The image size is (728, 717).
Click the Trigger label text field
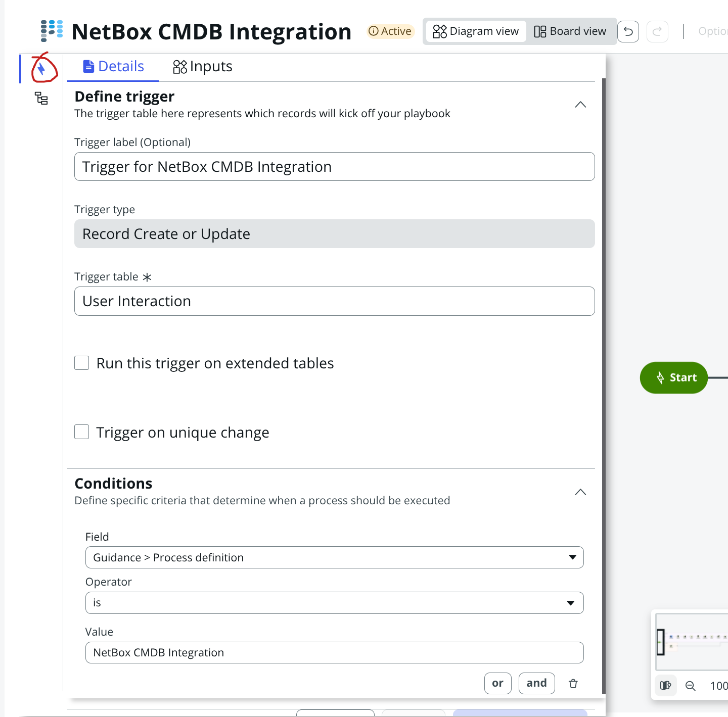pos(334,167)
